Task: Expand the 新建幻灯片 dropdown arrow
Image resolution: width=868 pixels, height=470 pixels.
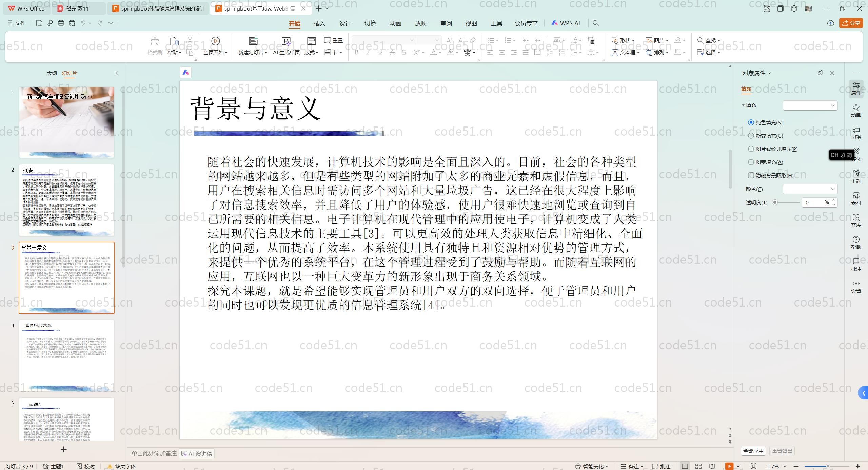Action: (266, 53)
